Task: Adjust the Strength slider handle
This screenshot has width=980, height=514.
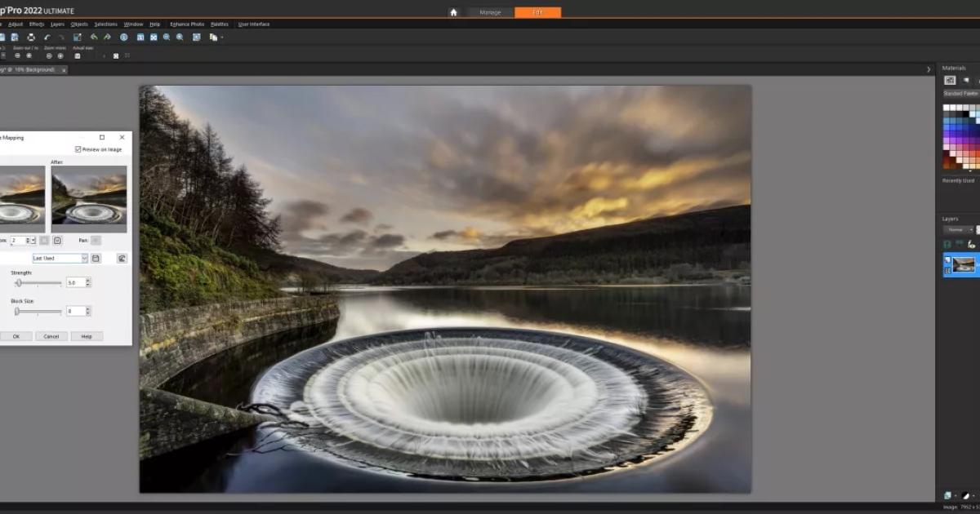Action: point(19,282)
